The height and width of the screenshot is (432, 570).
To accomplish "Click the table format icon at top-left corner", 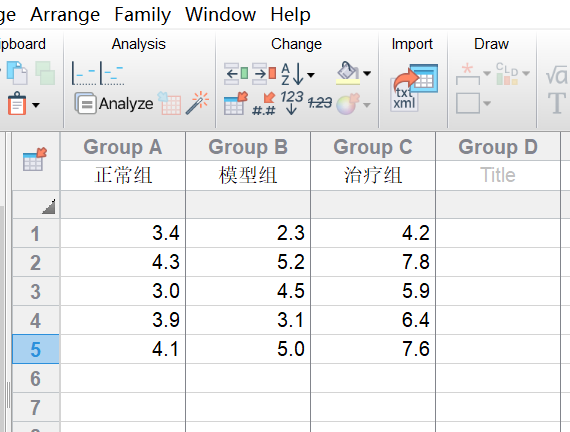I will coord(35,159).
